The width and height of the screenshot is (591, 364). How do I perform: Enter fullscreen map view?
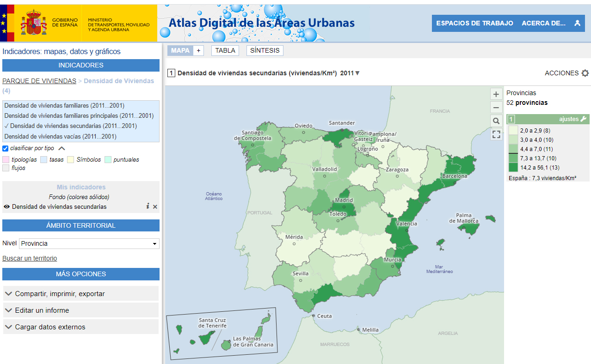pyautogui.click(x=496, y=134)
